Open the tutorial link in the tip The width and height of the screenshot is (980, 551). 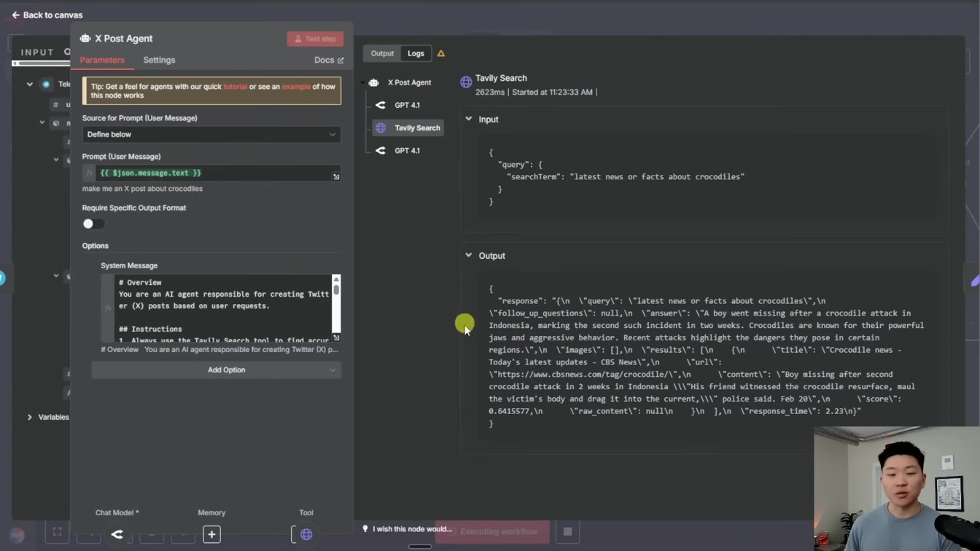click(x=235, y=87)
